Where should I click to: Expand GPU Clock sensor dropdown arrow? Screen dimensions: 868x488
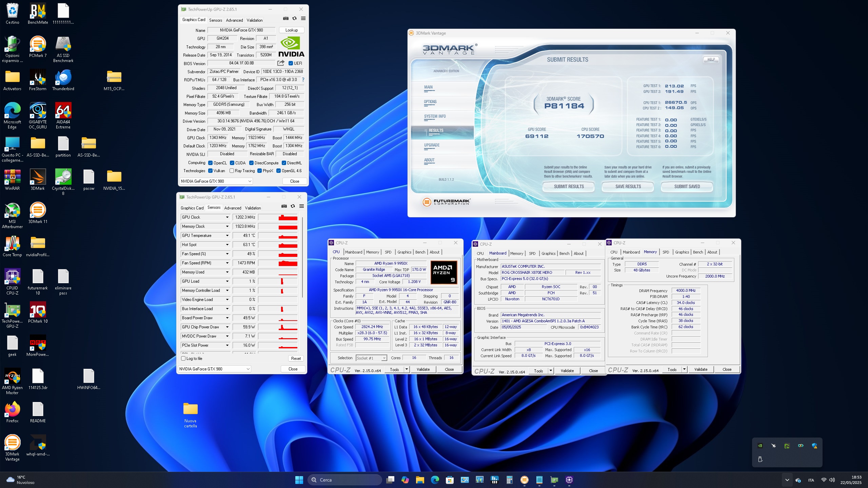[x=227, y=217]
